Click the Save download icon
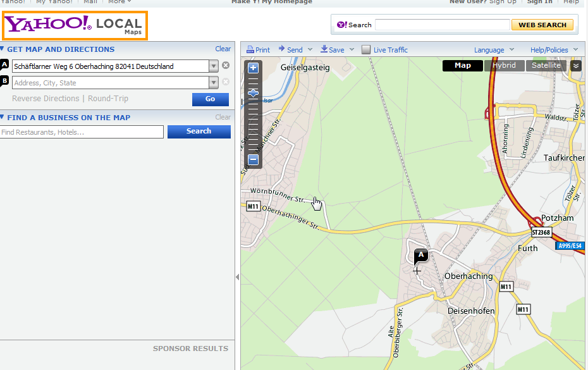This screenshot has height=370, width=588. point(324,49)
